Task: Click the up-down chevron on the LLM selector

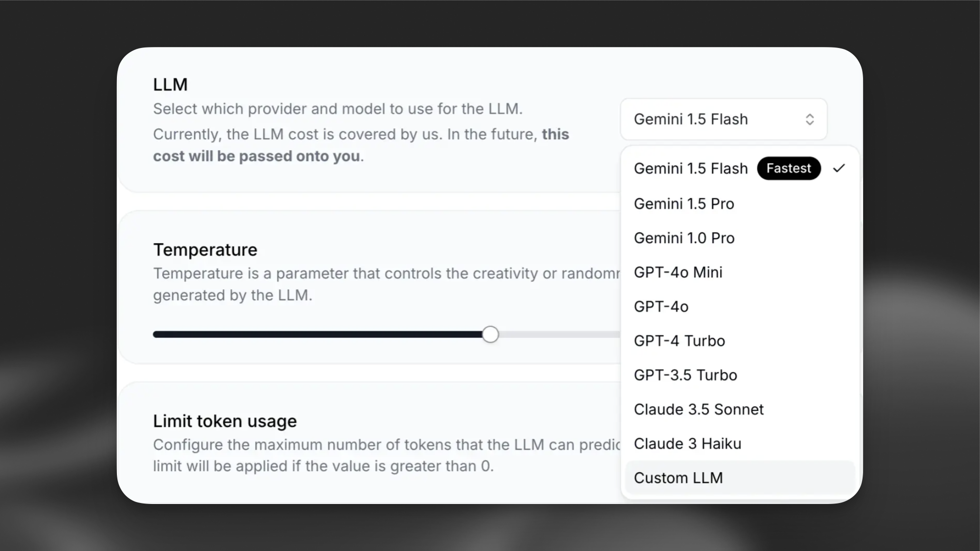Action: 810,119
